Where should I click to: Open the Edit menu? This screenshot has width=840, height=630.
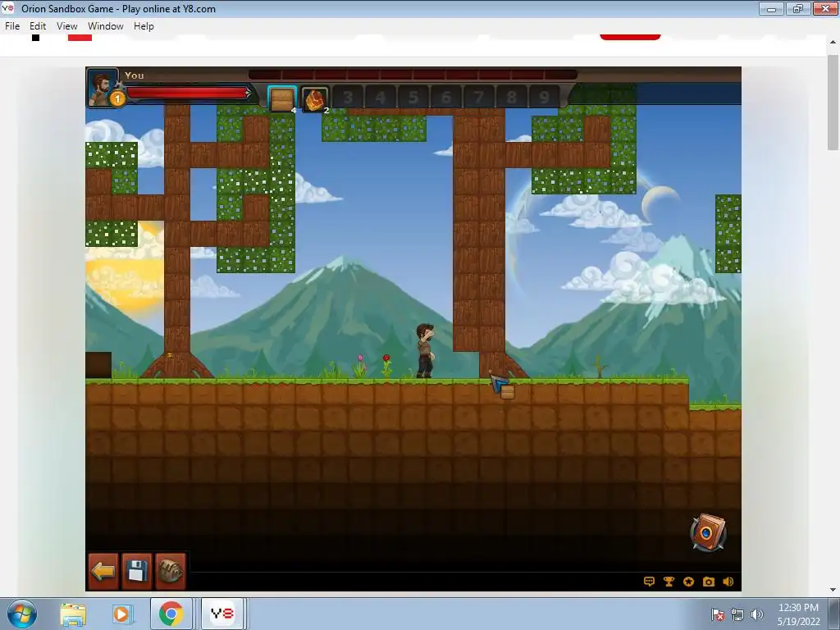[38, 26]
